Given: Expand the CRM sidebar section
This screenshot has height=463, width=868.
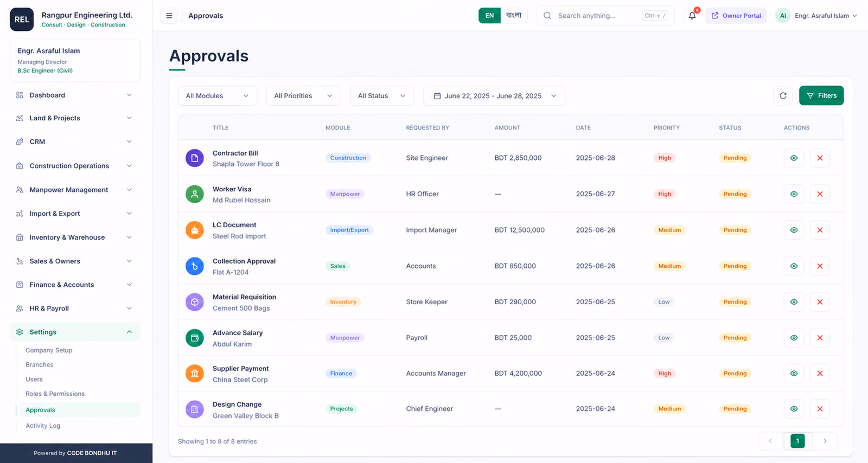Looking at the screenshot, I should coord(75,142).
